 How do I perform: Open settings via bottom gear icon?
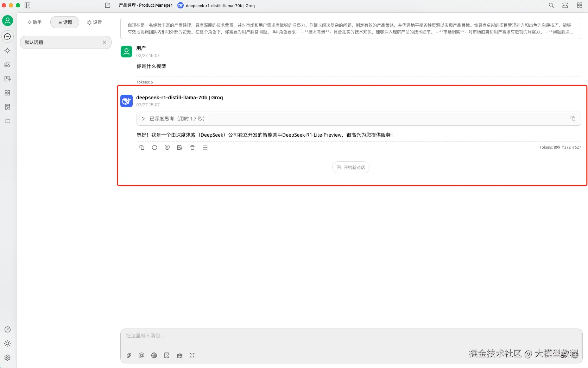7,358
